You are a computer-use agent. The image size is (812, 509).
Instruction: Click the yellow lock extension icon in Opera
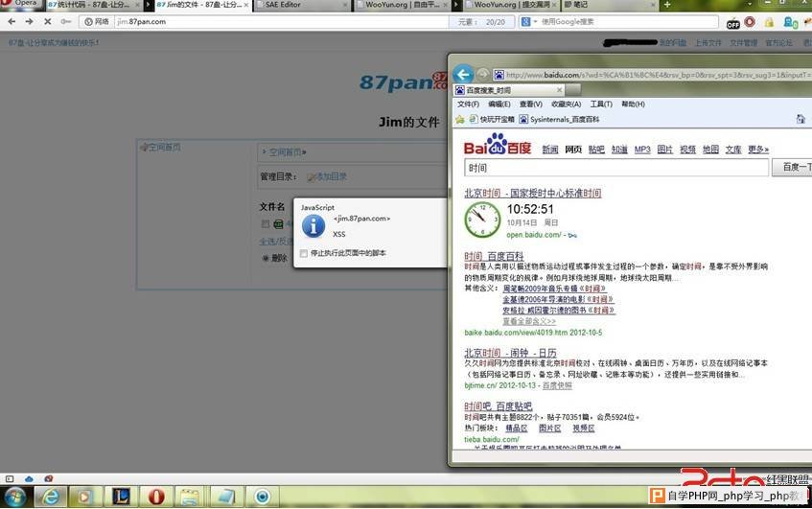pos(769,22)
